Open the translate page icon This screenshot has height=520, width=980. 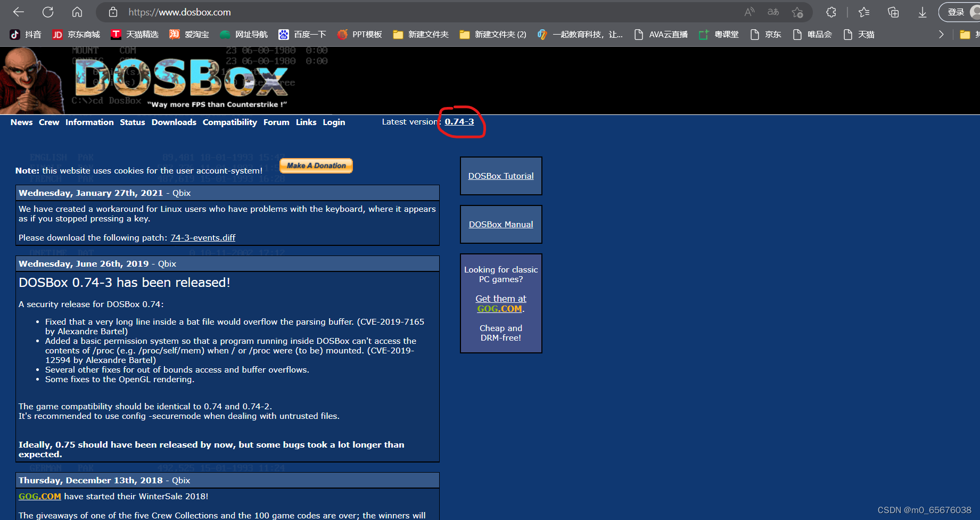click(x=773, y=12)
